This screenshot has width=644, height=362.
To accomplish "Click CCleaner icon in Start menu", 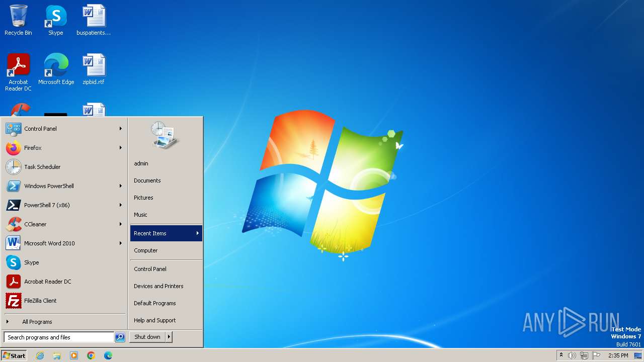I will [13, 224].
